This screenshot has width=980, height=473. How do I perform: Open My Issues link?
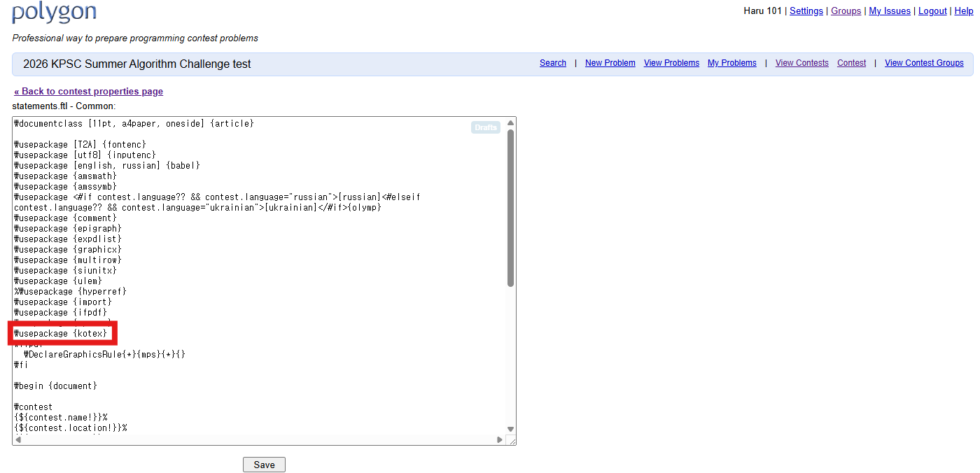(x=890, y=11)
